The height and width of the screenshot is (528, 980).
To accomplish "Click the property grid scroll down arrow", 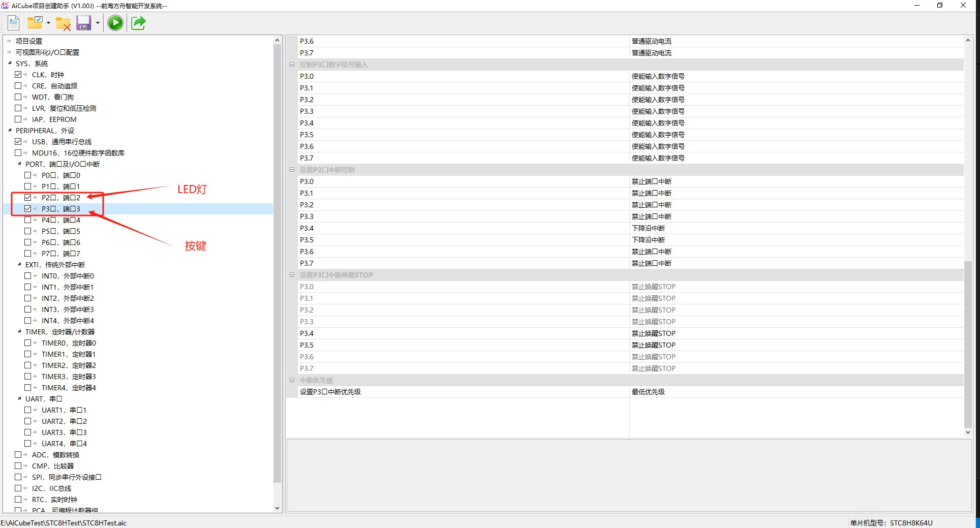I will point(968,432).
